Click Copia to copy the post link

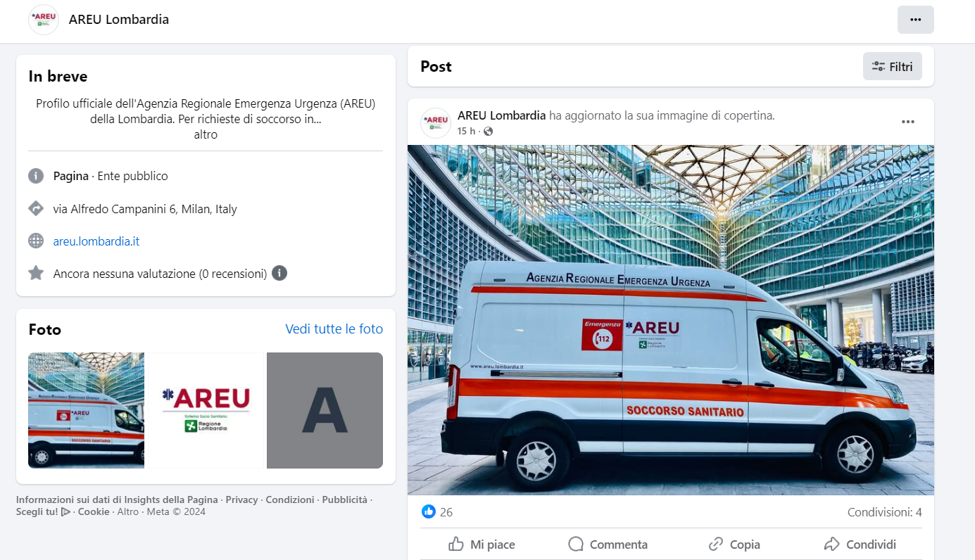pos(734,544)
